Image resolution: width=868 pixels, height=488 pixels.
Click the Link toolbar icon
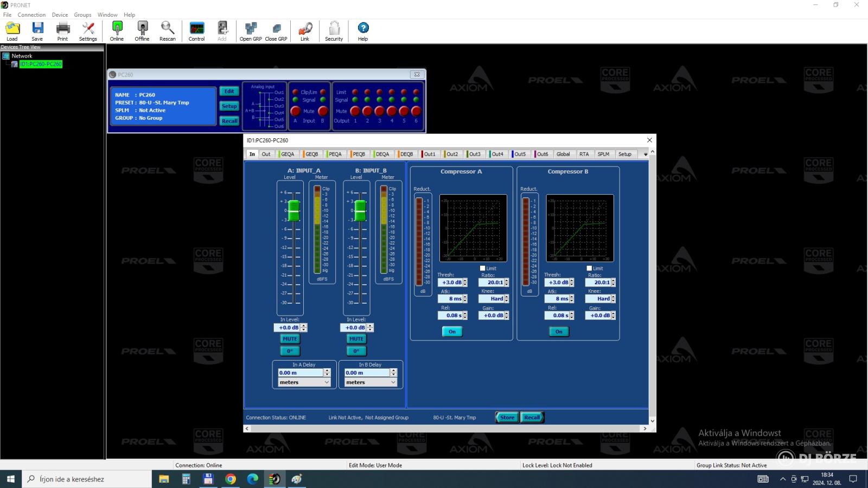pos(305,28)
